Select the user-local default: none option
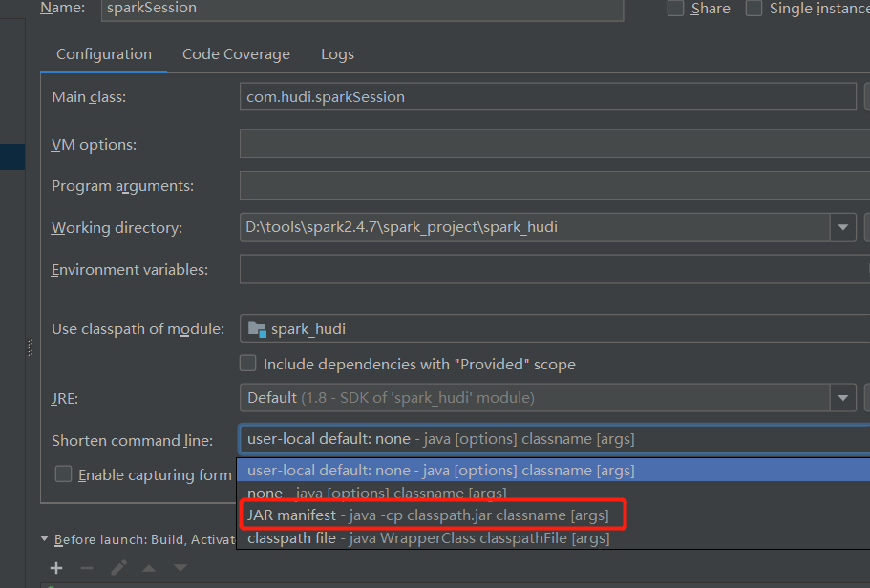The width and height of the screenshot is (870, 588). (553, 471)
